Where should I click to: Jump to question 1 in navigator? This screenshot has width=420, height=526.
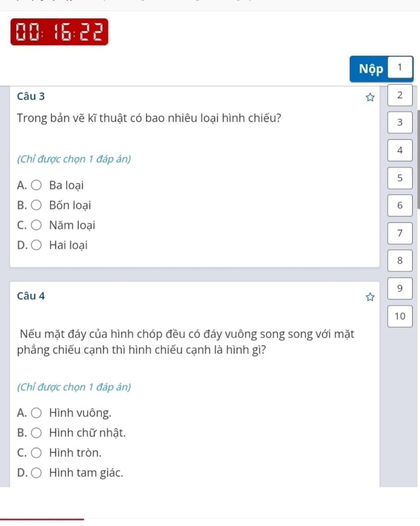click(400, 67)
